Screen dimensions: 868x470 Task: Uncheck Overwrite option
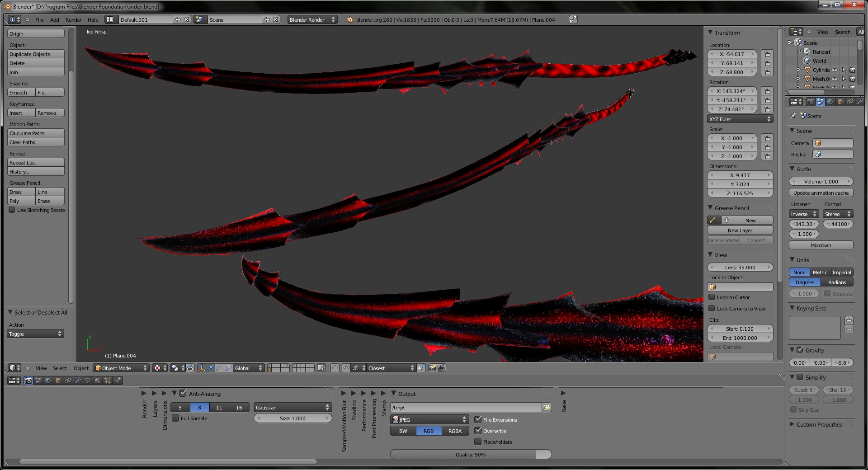(x=478, y=431)
